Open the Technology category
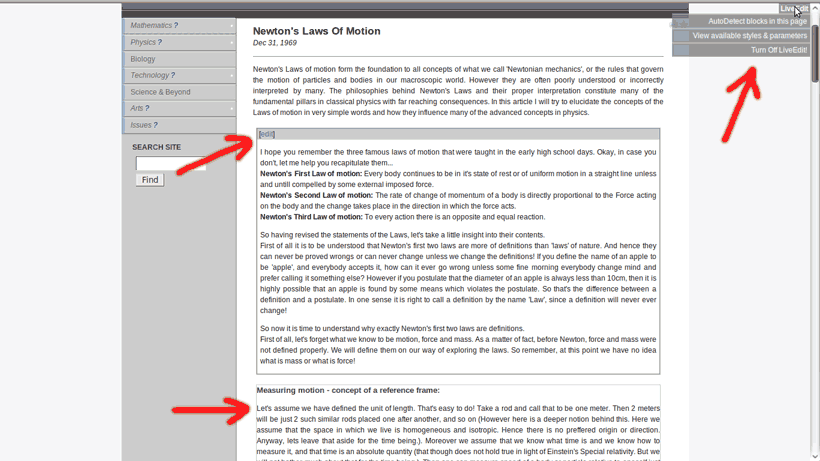The width and height of the screenshot is (820, 461). coord(150,75)
